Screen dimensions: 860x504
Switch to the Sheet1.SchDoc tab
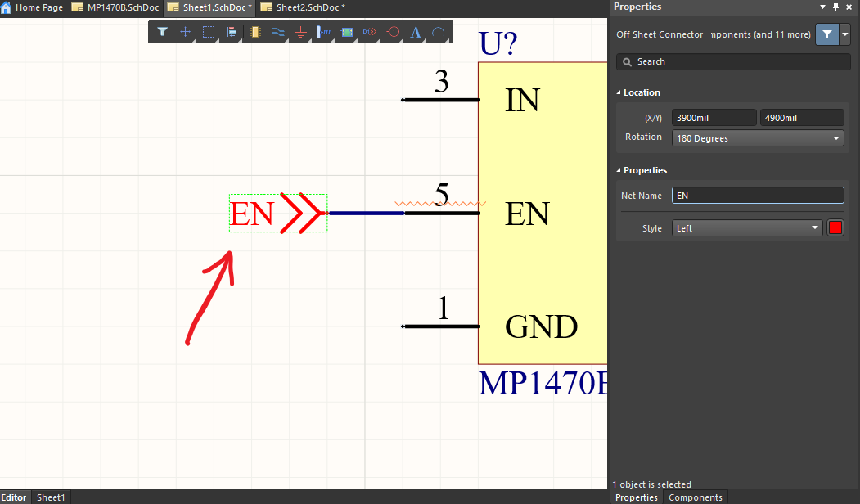(210, 7)
